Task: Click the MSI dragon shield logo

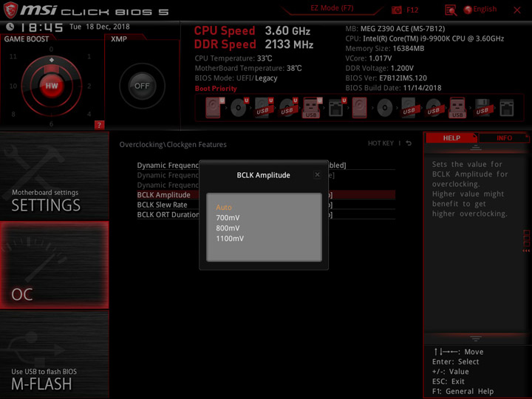Action: pos(10,10)
